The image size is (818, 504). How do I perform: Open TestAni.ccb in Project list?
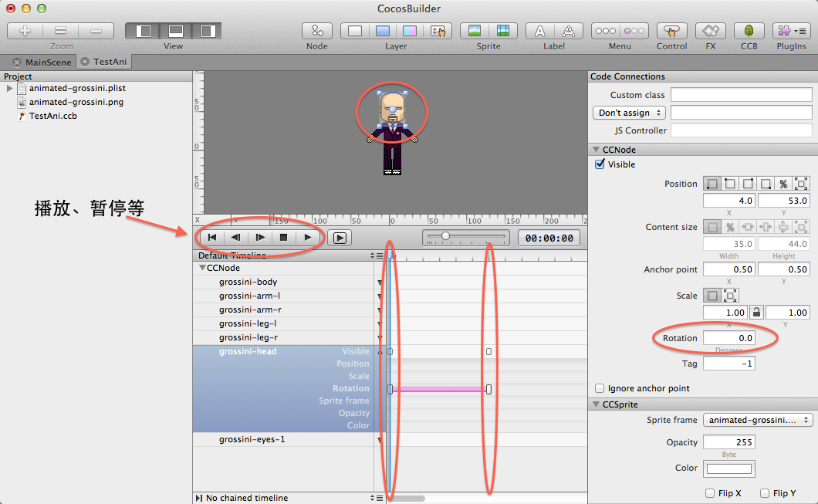[x=52, y=116]
